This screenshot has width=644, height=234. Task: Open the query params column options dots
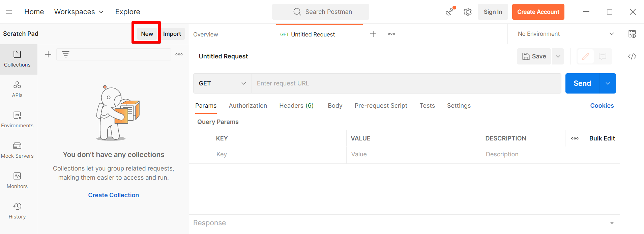click(x=575, y=138)
